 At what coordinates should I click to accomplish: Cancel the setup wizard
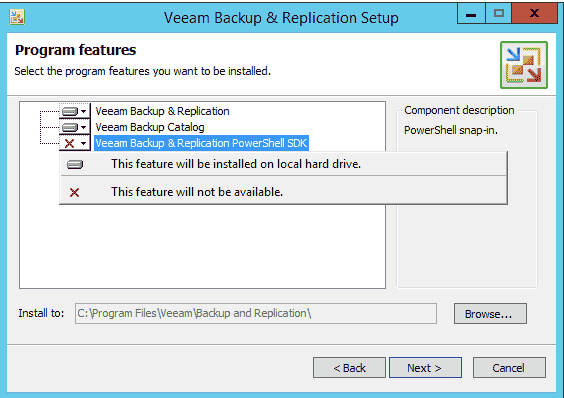pos(509,368)
